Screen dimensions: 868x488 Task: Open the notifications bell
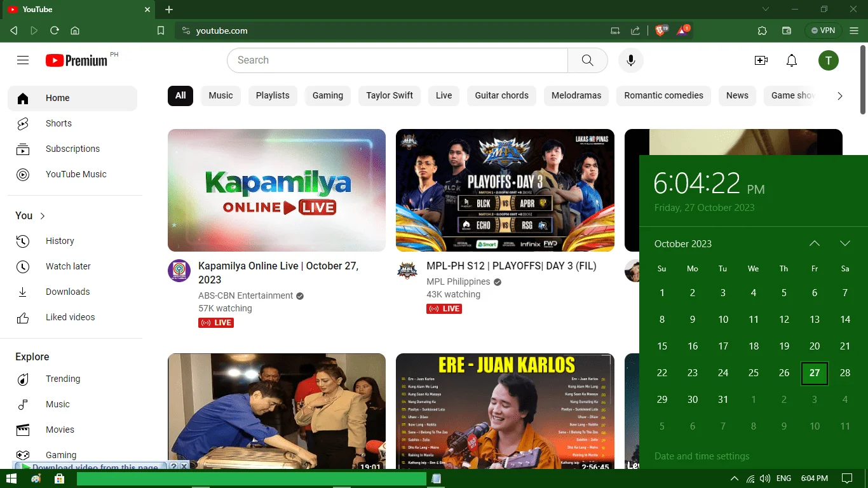coord(792,60)
